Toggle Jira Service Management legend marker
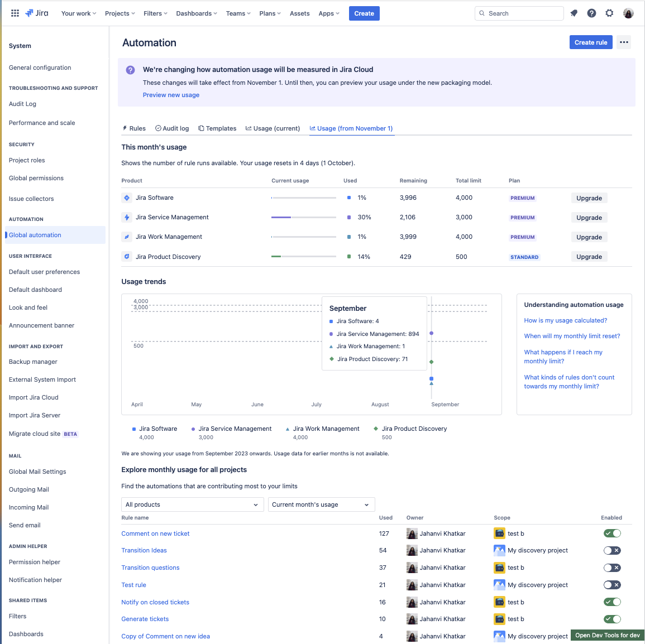The image size is (645, 644). pyautogui.click(x=193, y=429)
